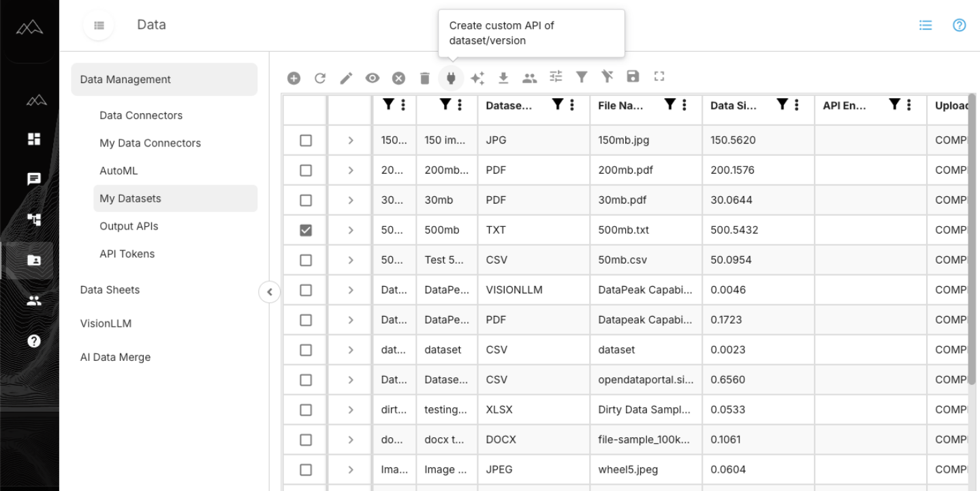The image size is (980, 491).
Task: Expand the Datapeak Capabi PDF row chevron
Action: coord(351,319)
